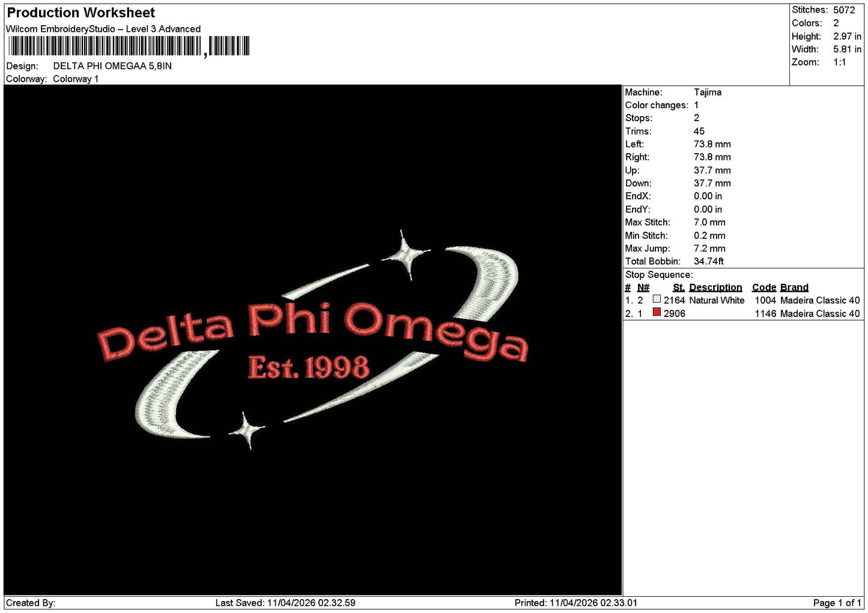Click the embroidery design preview image
Viewport: 868px width, 613px height.
tap(312, 340)
